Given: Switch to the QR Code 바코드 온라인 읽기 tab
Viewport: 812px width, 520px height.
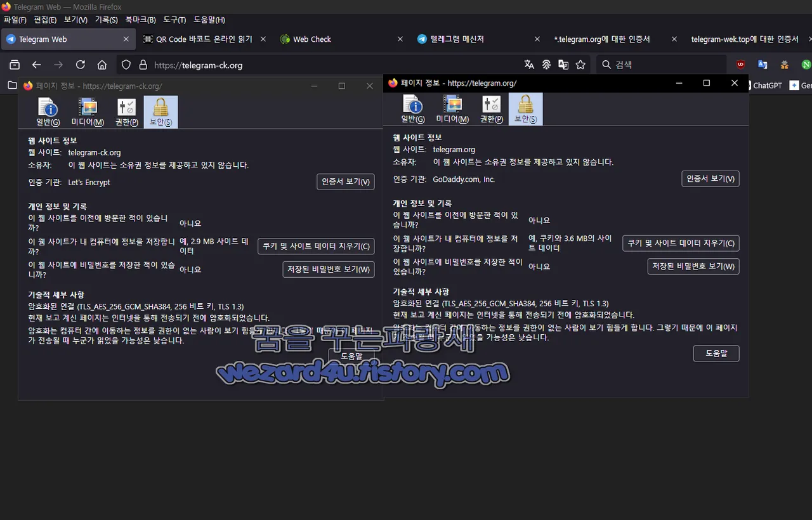Looking at the screenshot, I should [x=205, y=39].
